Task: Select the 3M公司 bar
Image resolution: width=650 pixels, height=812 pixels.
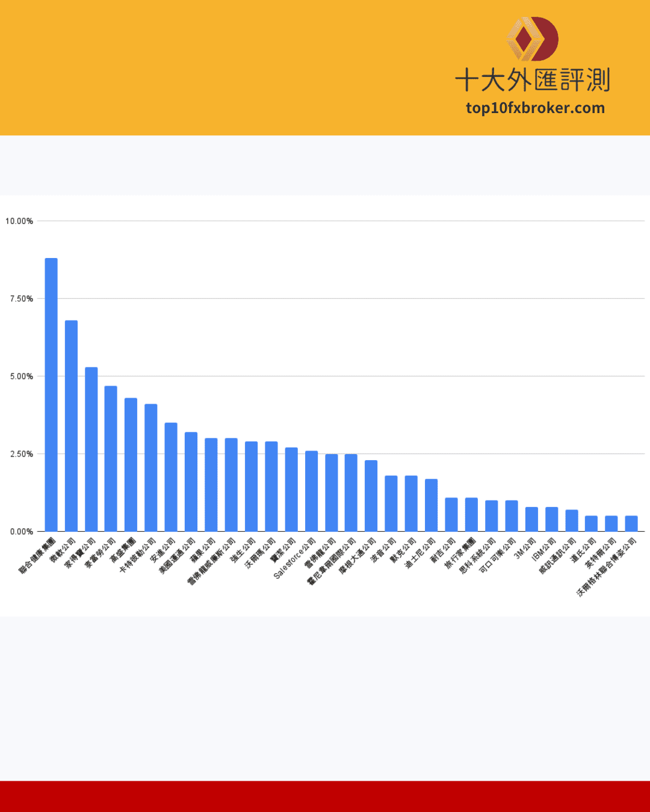Action: coord(531,519)
